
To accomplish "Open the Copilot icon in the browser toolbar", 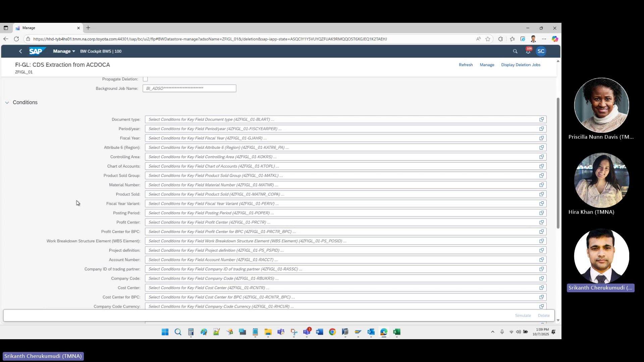I will tap(555, 39).
